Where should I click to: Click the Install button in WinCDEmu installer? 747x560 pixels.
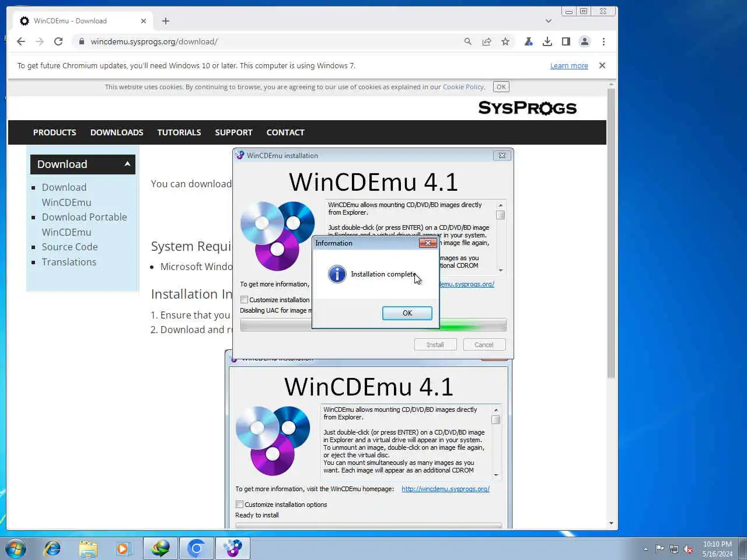pos(435,345)
